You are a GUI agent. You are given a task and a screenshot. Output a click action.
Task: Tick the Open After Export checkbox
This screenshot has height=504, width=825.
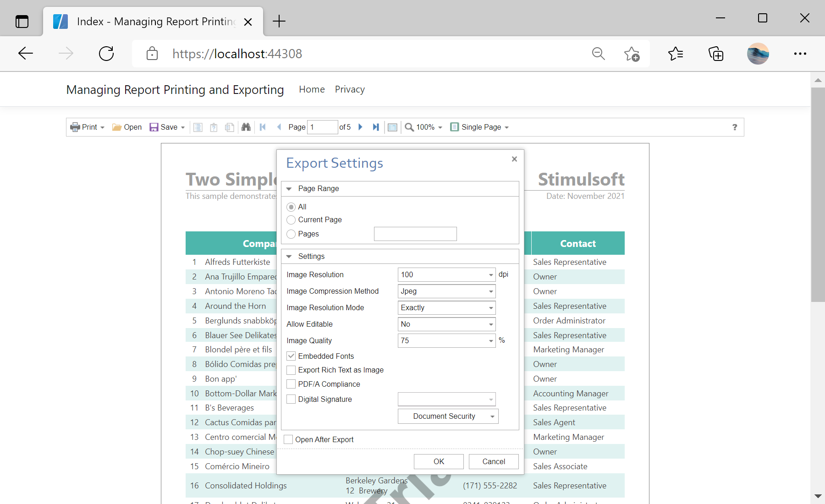288,439
